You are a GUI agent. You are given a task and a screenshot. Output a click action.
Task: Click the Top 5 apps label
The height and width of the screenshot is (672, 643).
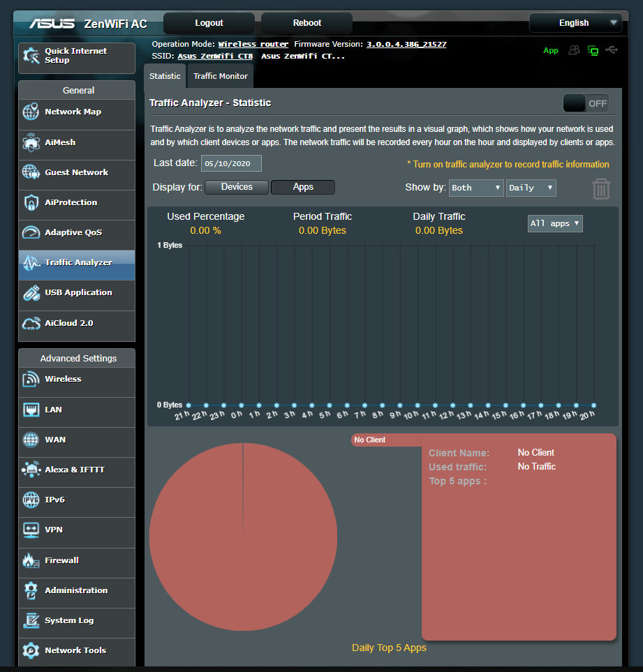pyautogui.click(x=458, y=481)
